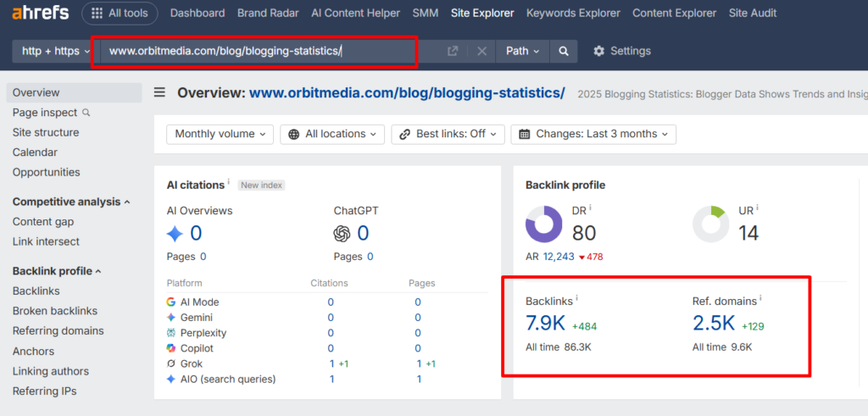Open All locations dropdown
868x416 pixels.
(x=332, y=134)
